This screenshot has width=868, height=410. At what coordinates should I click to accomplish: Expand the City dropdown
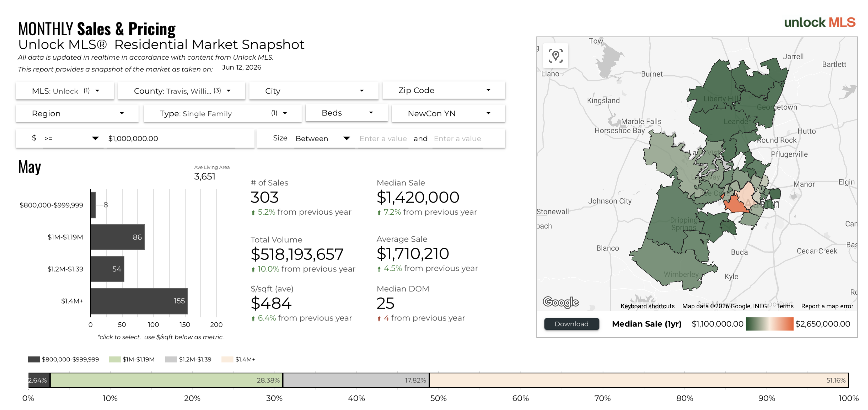pyautogui.click(x=313, y=91)
